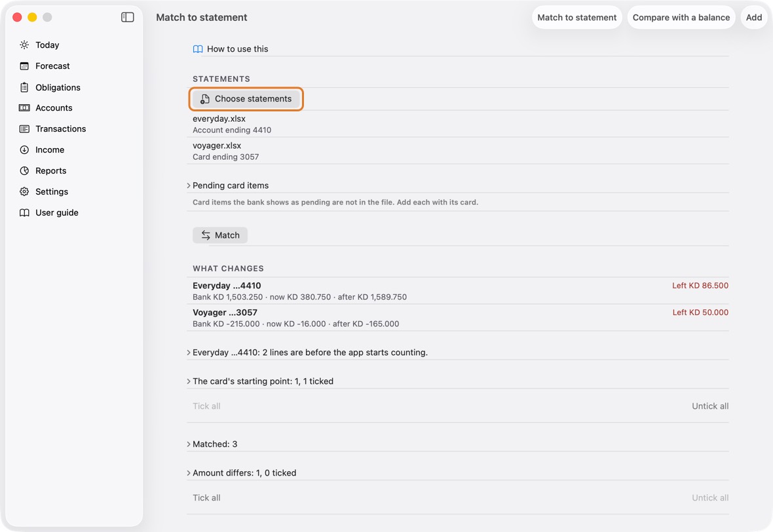Go to Forecast in sidebar
Viewport: 773px width, 532px height.
click(53, 66)
